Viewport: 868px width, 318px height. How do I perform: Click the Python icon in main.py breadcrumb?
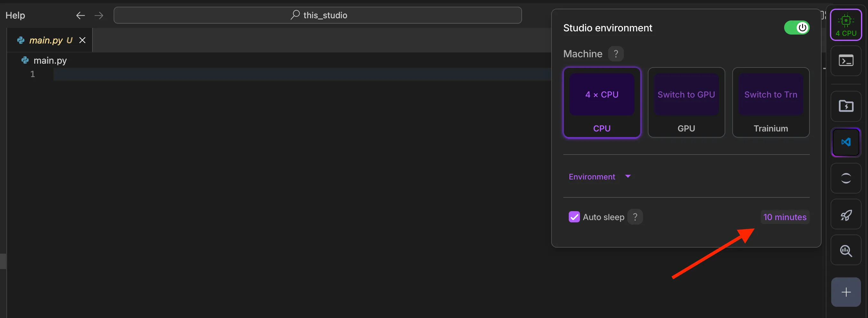coord(25,60)
